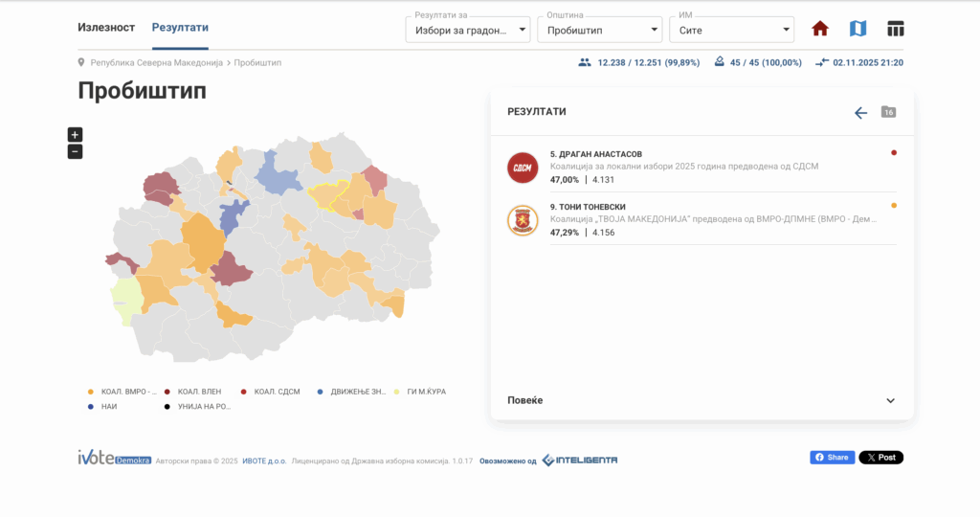Zoom out the map with minus button
The image size is (980, 517).
pyautogui.click(x=76, y=151)
